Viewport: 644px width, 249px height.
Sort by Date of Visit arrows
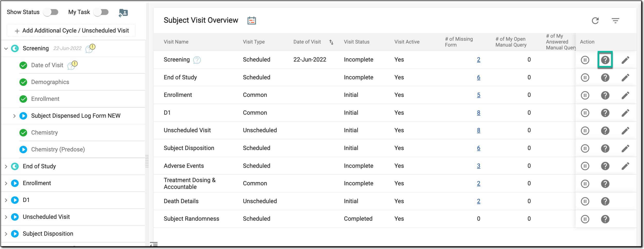click(331, 42)
